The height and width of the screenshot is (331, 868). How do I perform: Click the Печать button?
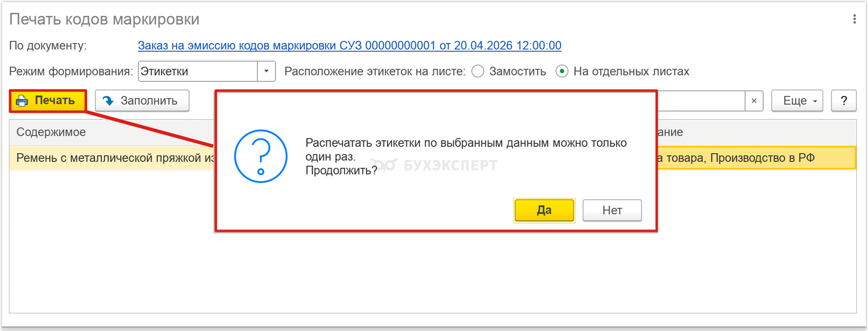(48, 101)
